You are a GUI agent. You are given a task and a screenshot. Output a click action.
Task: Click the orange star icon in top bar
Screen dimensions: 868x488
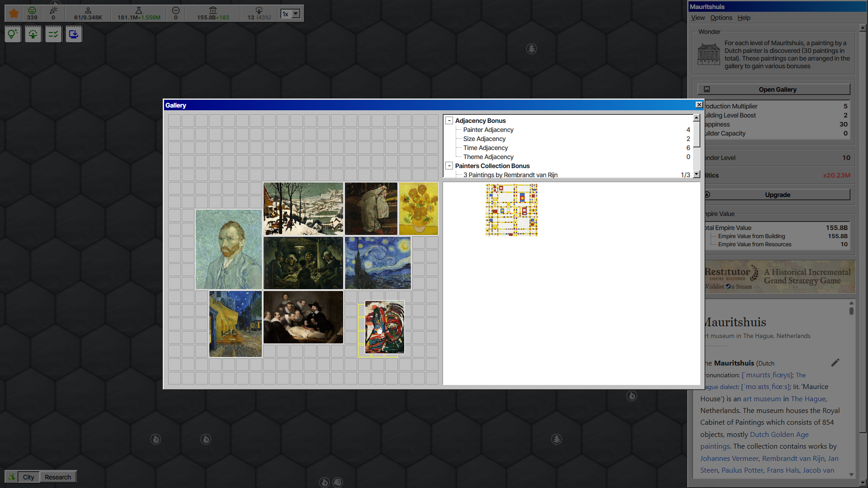[14, 14]
